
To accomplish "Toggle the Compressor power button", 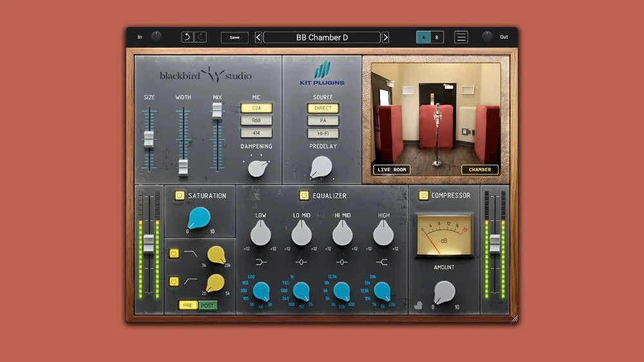I will tap(424, 195).
